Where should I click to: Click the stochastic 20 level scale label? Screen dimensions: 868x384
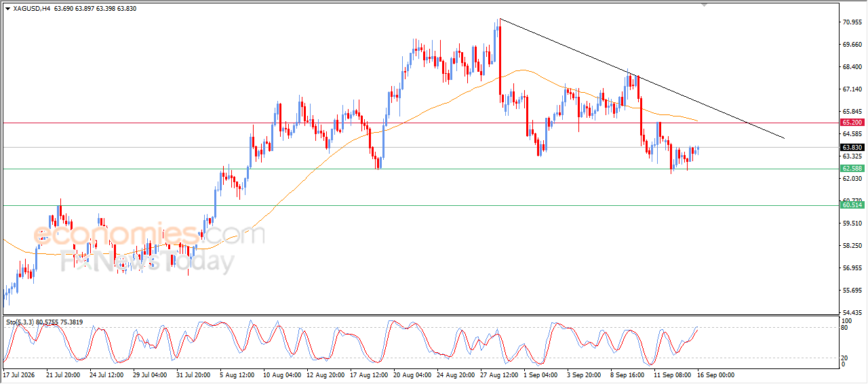(845, 358)
